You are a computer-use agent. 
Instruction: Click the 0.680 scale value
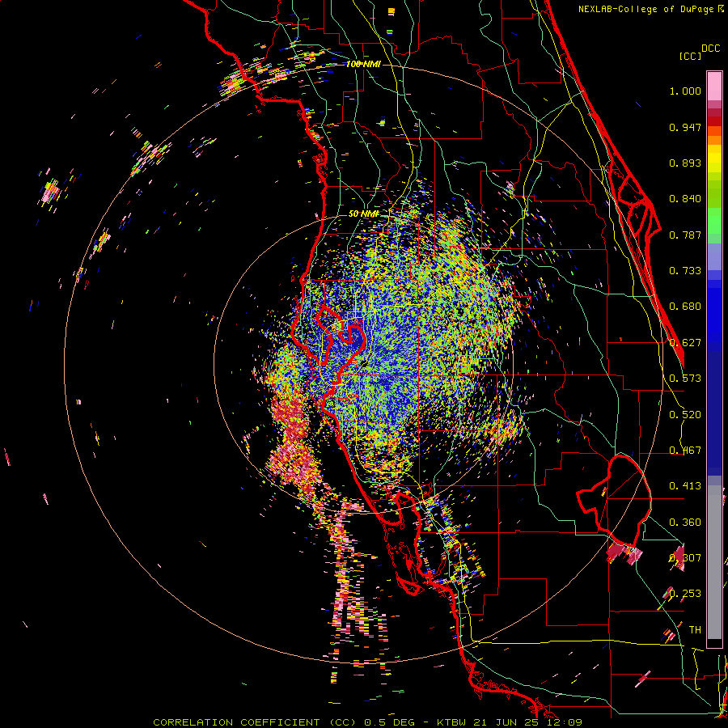coord(685,307)
